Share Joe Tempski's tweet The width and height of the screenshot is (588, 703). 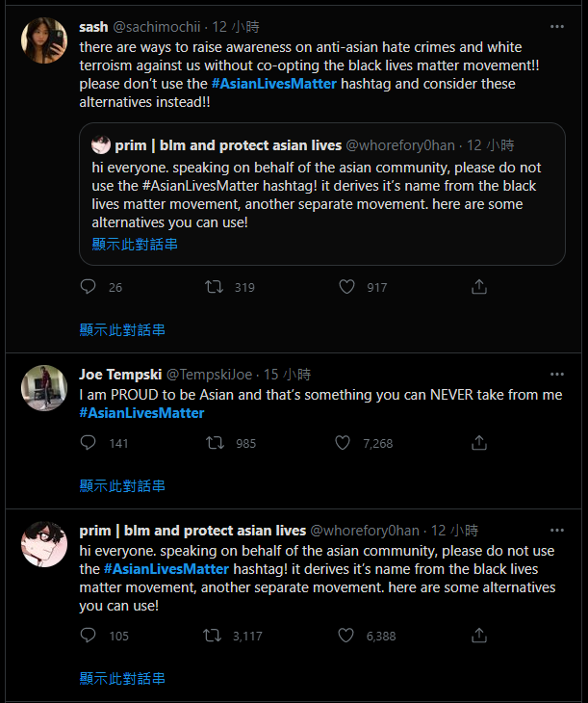[478, 443]
